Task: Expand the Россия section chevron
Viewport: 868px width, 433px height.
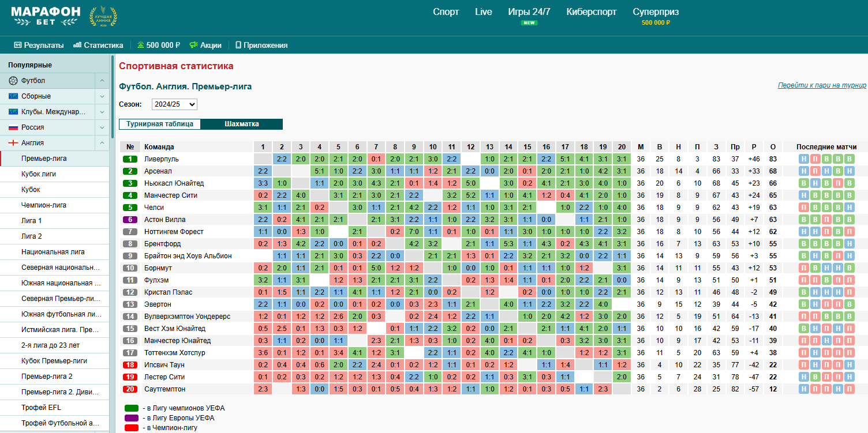Action: [102, 127]
